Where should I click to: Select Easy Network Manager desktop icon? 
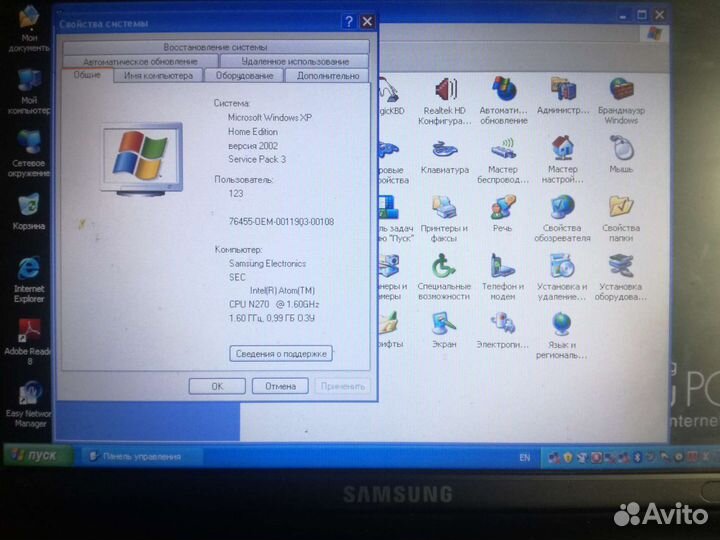coord(29,404)
